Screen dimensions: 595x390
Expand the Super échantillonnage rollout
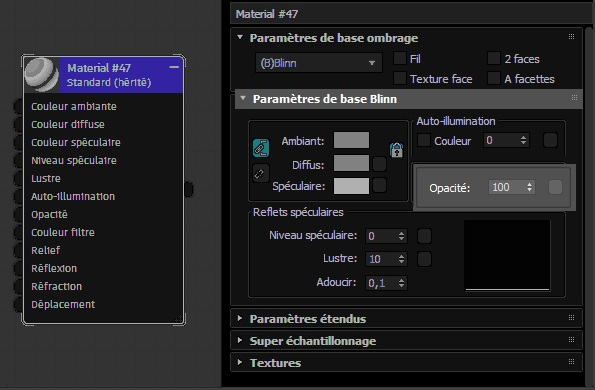(240, 340)
